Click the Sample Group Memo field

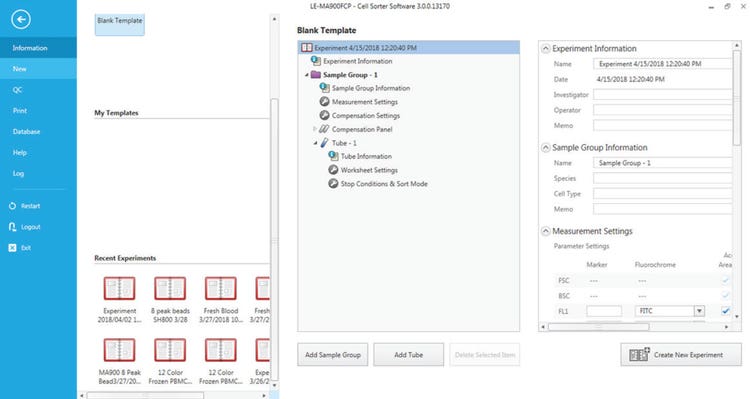(662, 209)
